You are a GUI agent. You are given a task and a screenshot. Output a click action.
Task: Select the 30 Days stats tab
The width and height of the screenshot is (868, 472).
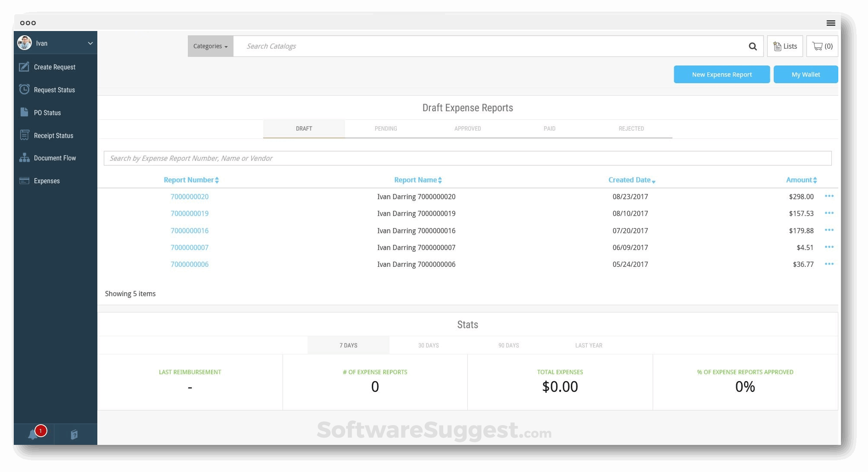428,346
